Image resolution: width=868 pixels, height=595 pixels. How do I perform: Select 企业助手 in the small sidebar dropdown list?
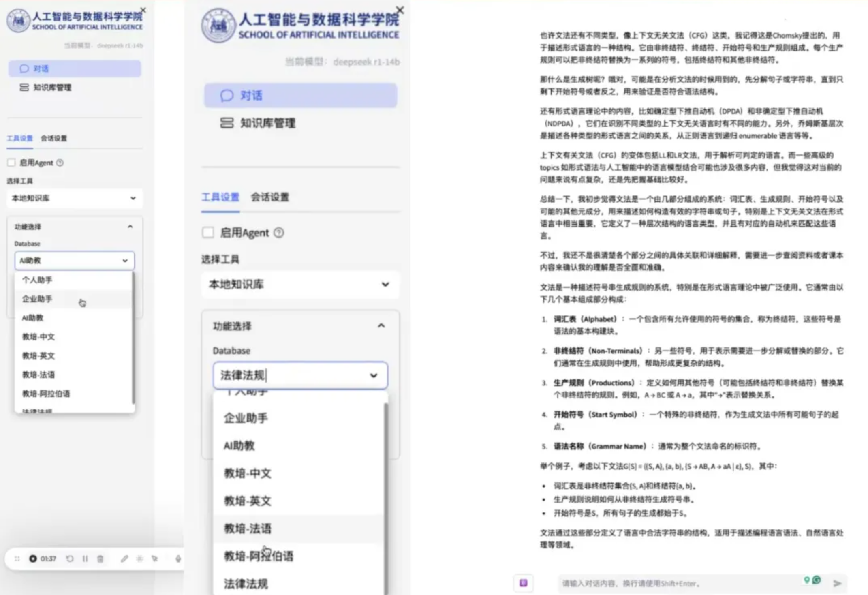pos(73,299)
